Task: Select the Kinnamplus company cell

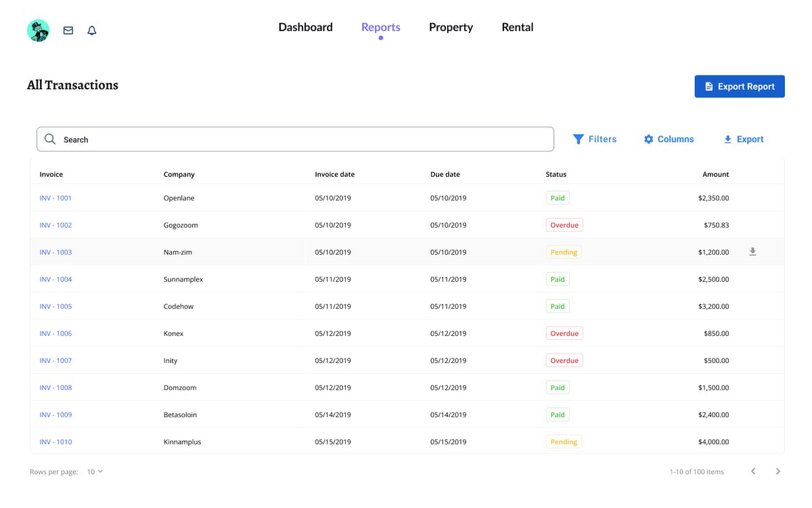Action: [x=183, y=442]
